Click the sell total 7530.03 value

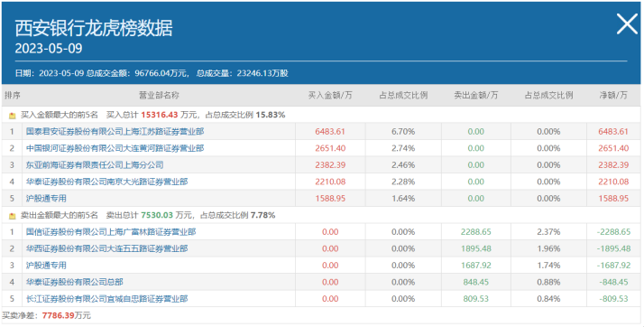pos(157,215)
